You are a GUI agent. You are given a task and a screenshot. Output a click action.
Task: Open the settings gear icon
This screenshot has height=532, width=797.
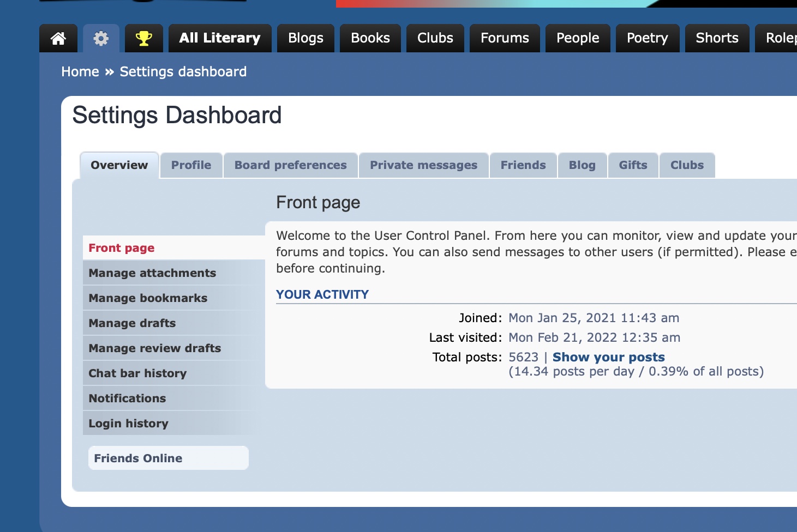101,38
